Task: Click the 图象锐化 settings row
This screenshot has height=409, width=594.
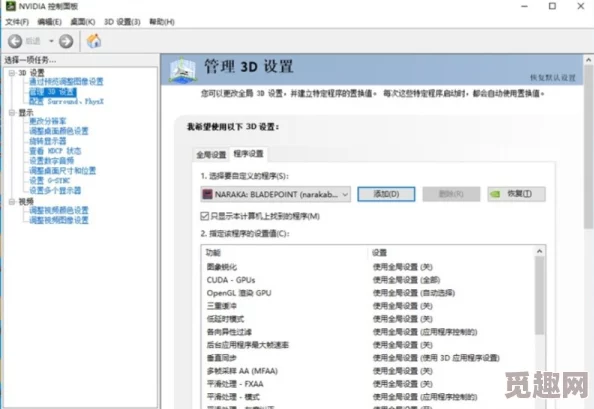Action: tap(368, 267)
